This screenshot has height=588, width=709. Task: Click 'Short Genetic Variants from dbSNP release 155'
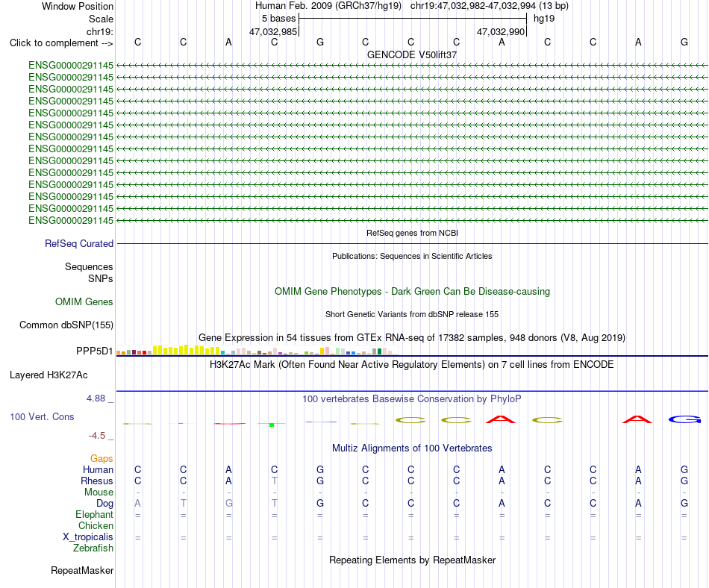coord(412,314)
